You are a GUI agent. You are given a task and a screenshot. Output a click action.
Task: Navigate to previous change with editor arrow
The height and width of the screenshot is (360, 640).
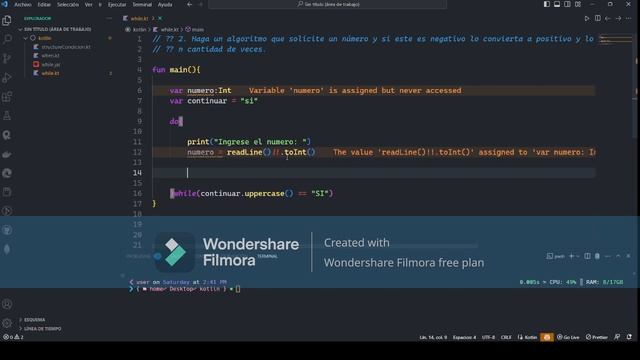(608, 18)
